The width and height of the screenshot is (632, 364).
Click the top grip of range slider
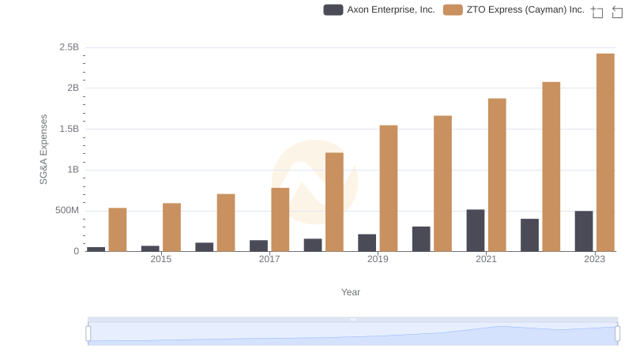point(352,319)
